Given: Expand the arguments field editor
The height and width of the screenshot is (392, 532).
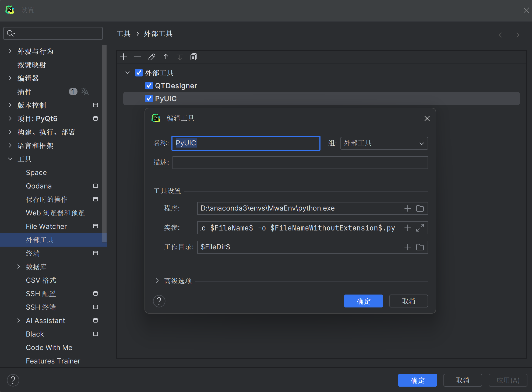Looking at the screenshot, I should pos(420,228).
